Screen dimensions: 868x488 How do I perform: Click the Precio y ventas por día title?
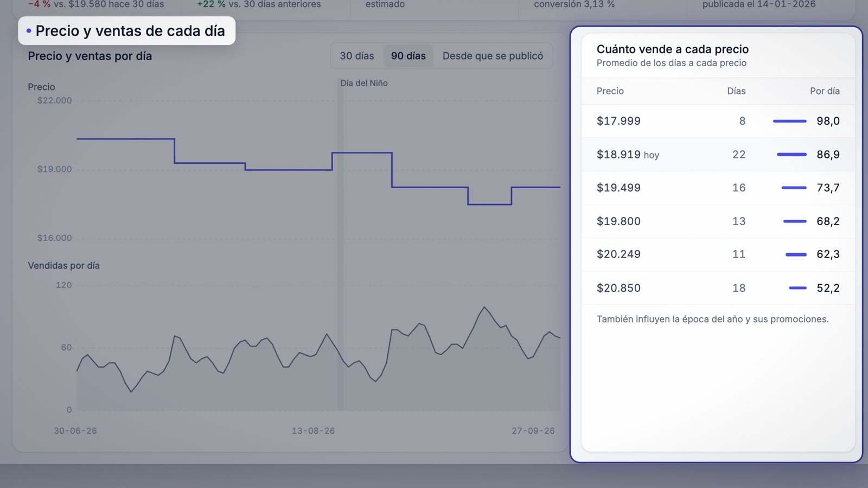pyautogui.click(x=90, y=56)
